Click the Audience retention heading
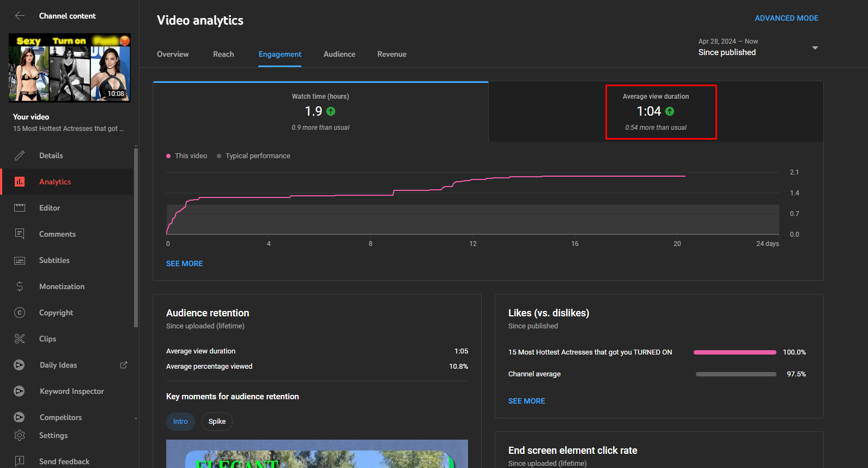 (208, 313)
